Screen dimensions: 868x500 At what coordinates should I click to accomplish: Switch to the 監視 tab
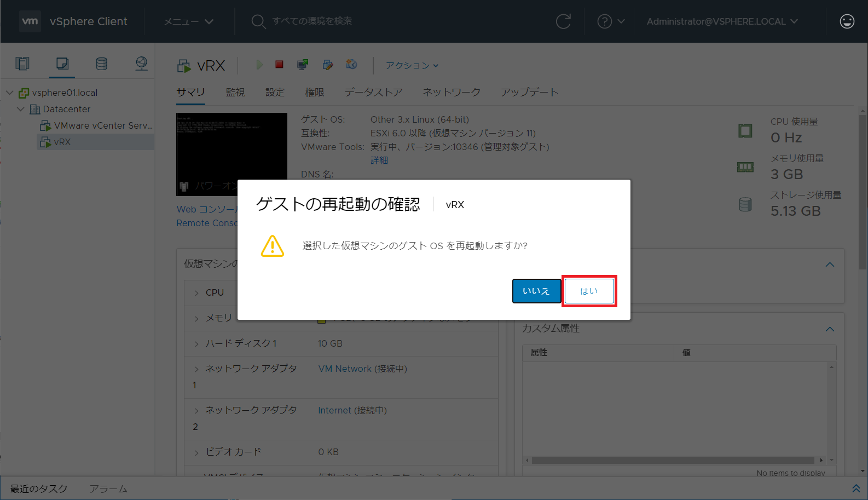[x=235, y=92]
